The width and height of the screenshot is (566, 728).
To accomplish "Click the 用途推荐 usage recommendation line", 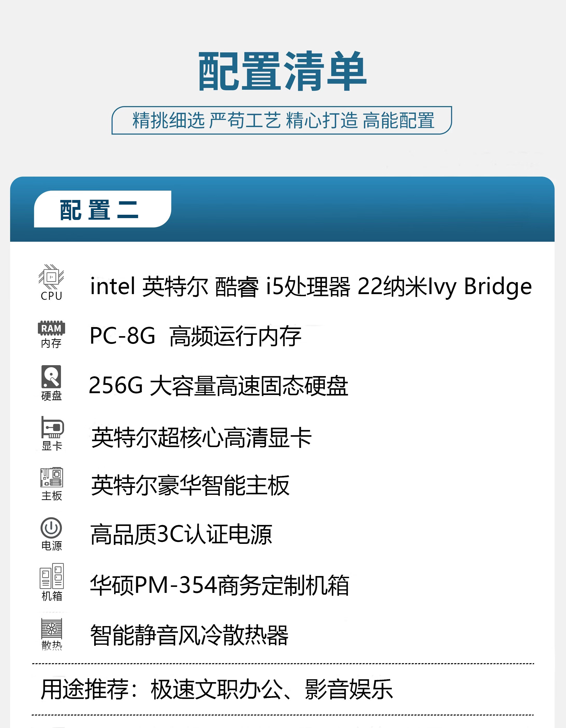I will tap(217, 689).
